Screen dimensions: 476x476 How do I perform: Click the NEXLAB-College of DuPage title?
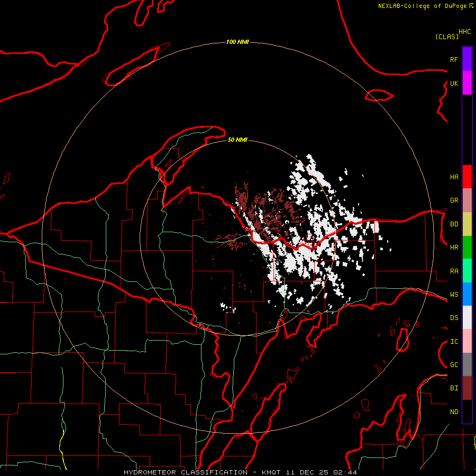coord(422,6)
